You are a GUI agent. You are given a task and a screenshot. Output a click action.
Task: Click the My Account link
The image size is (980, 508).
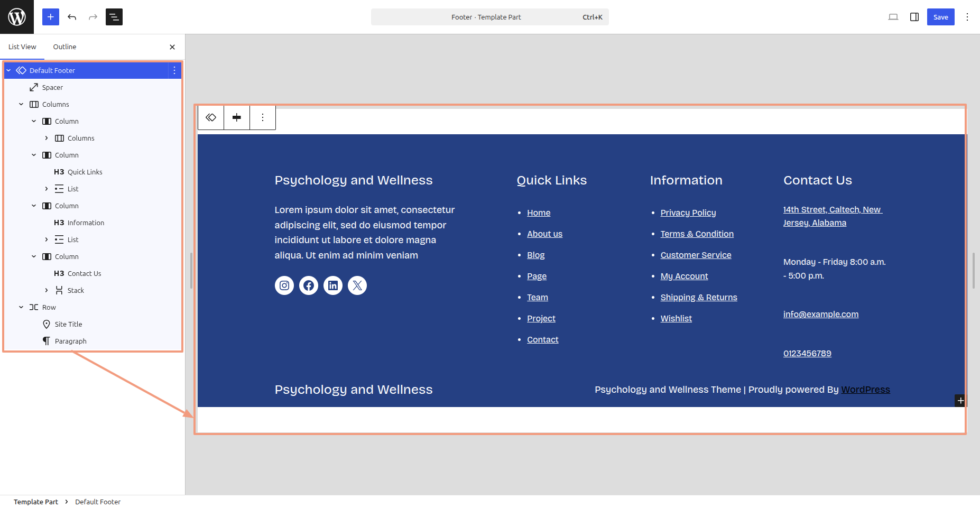tap(684, 276)
